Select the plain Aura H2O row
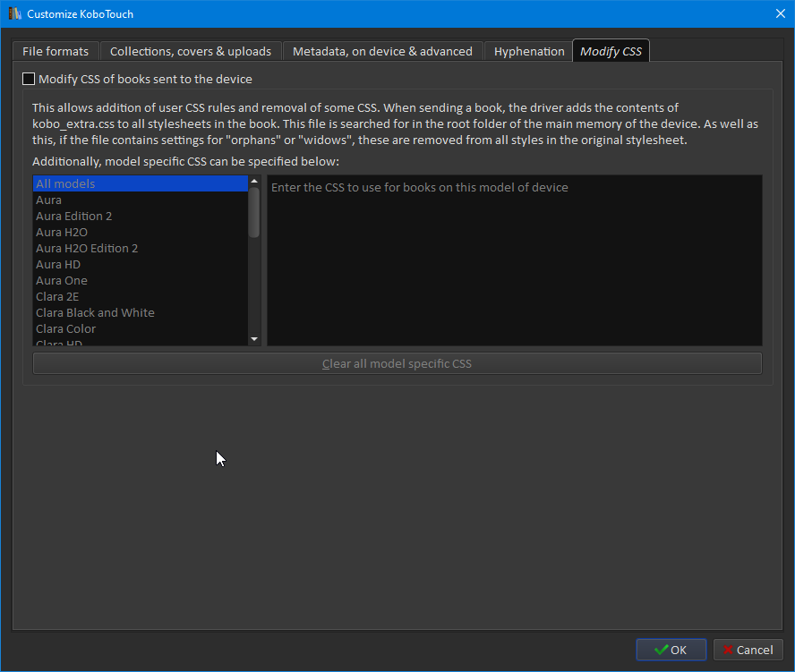 (141, 232)
